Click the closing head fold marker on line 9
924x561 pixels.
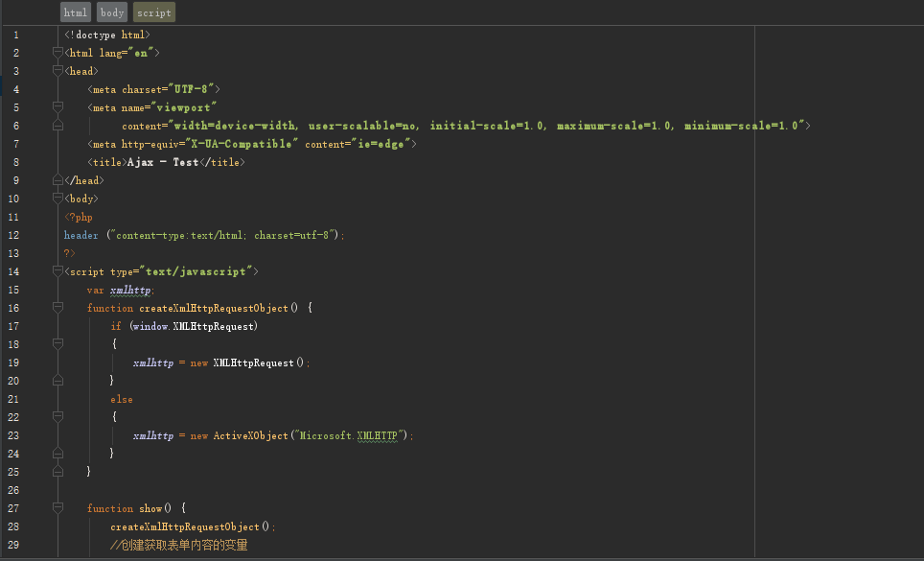coord(58,179)
